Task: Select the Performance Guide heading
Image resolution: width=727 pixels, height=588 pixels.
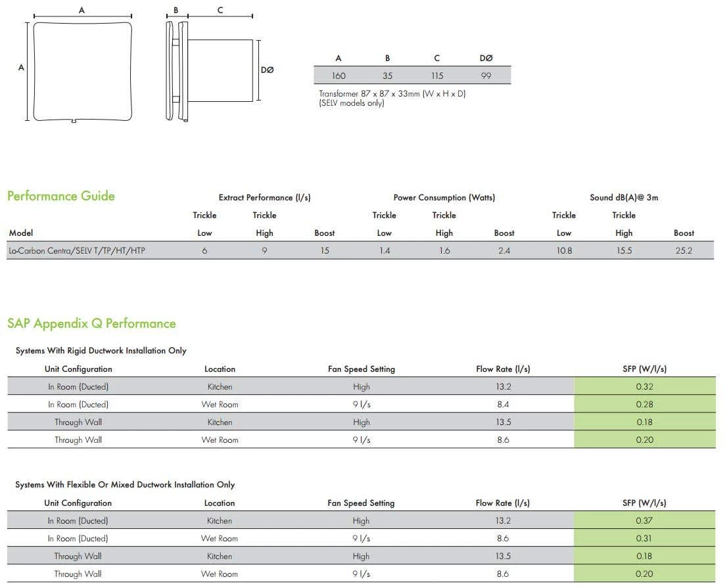Action: (61, 196)
